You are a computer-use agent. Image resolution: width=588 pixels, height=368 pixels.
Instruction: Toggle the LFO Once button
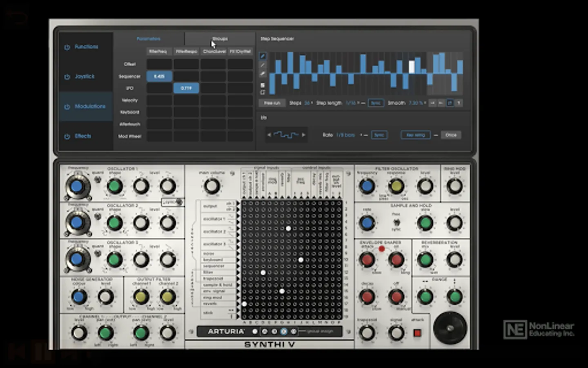[x=451, y=135]
